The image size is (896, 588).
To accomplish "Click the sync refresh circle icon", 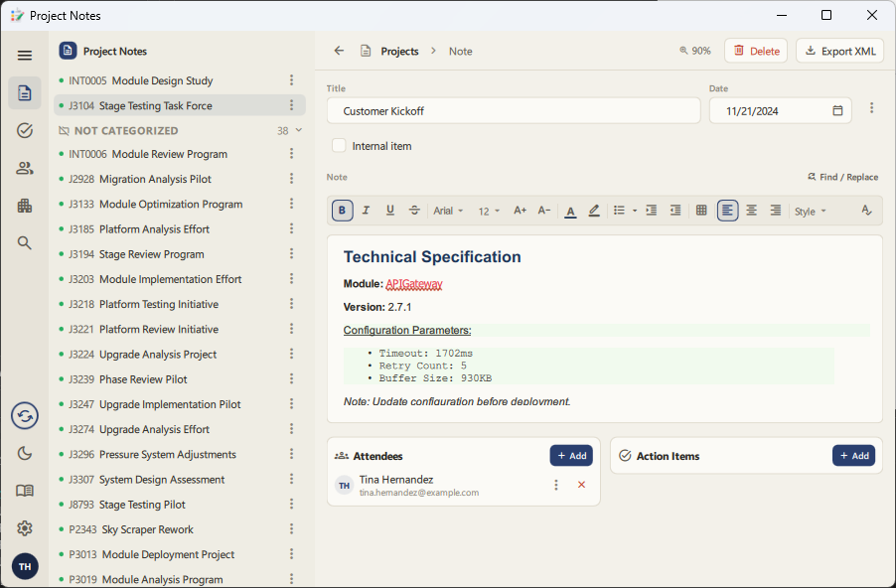I will pyautogui.click(x=25, y=415).
